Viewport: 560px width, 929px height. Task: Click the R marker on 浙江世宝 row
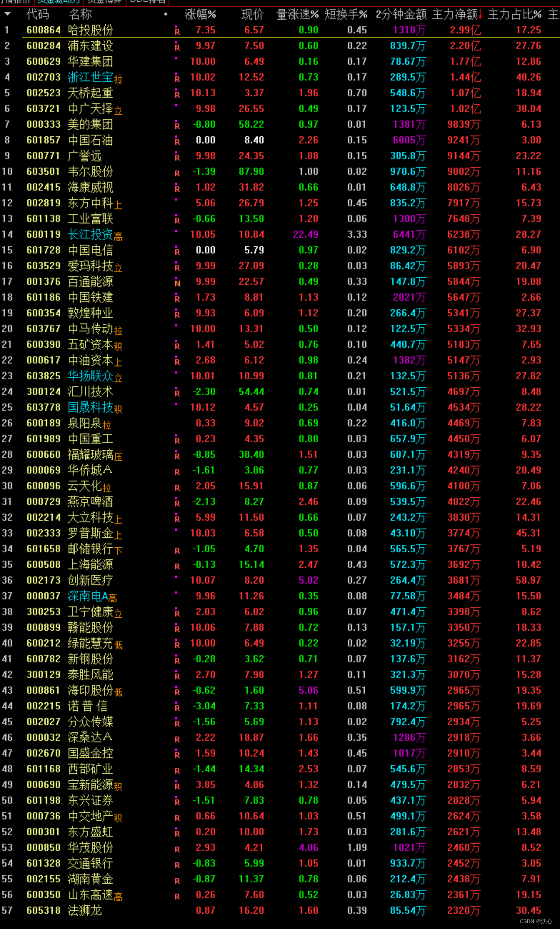pyautogui.click(x=177, y=79)
